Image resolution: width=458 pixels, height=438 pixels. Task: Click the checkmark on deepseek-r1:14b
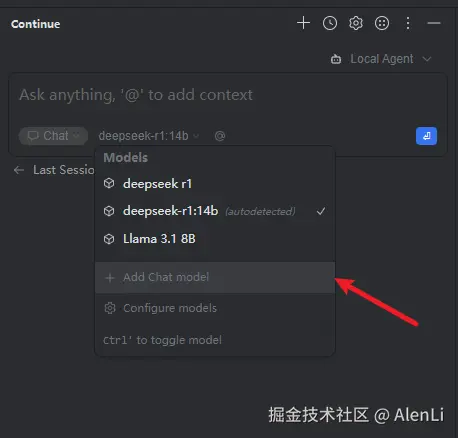[321, 211]
